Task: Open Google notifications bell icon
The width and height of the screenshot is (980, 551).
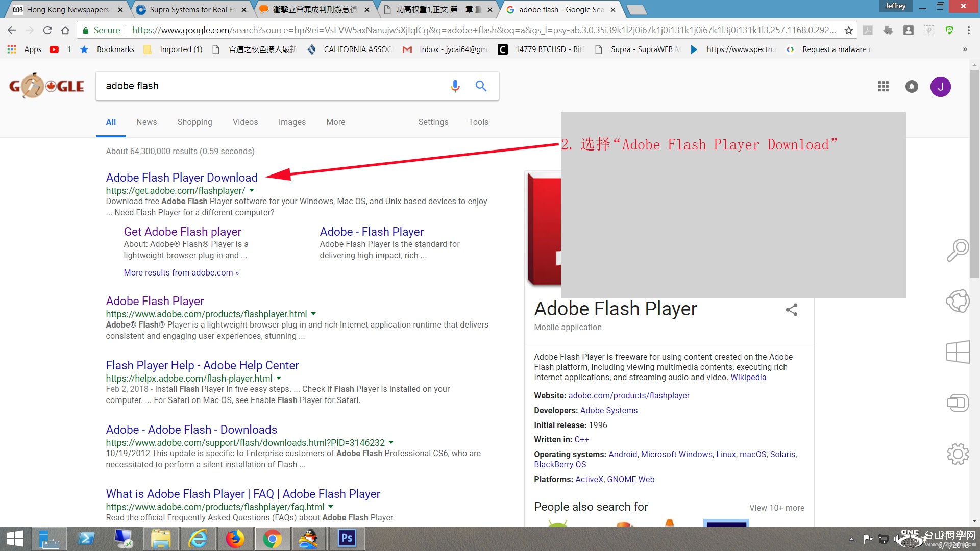Action: pyautogui.click(x=912, y=87)
